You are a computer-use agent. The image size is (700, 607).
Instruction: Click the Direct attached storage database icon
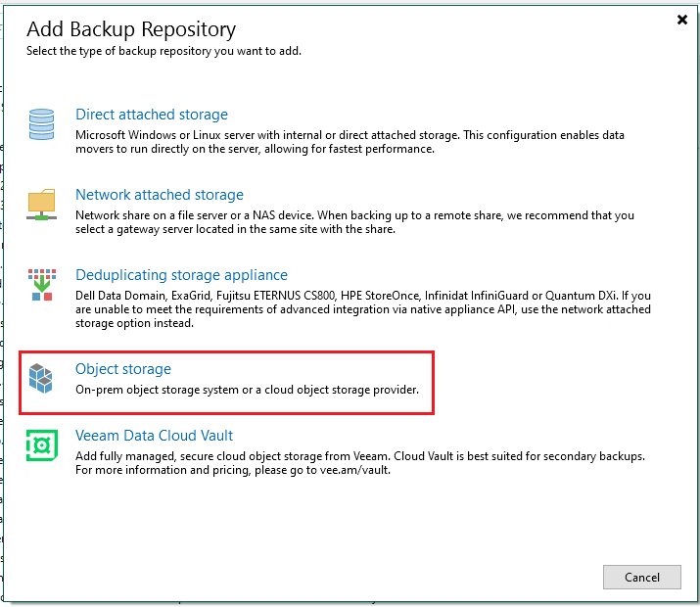41,124
